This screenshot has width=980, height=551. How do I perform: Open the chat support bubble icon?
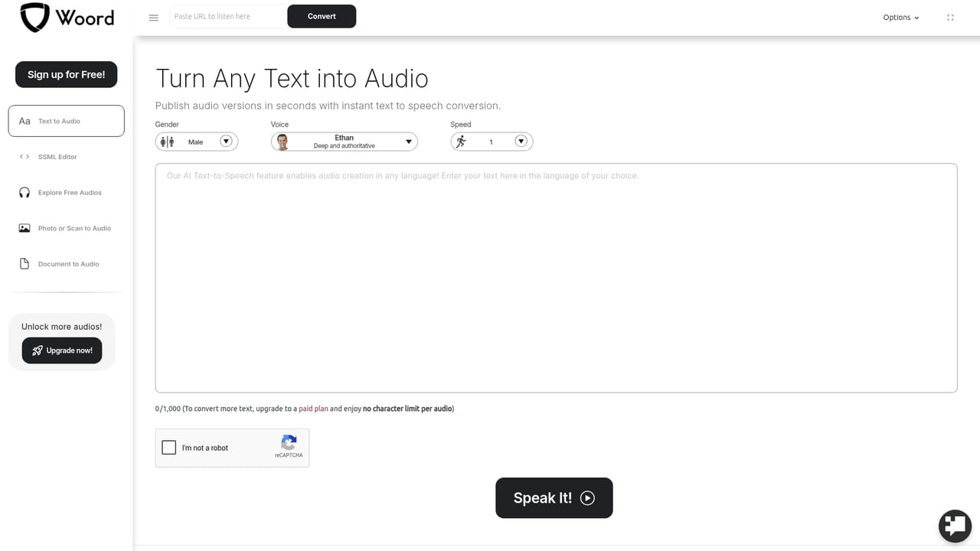pyautogui.click(x=955, y=526)
